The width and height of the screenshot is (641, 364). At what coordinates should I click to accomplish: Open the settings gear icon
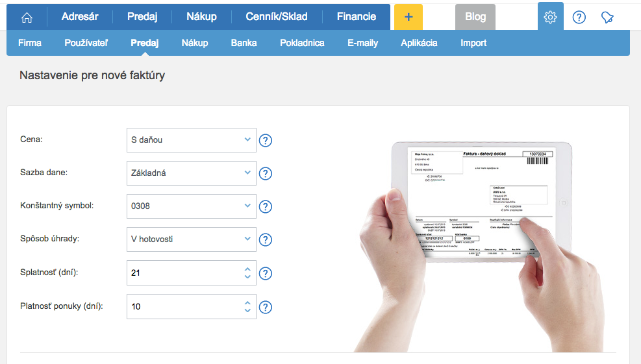(550, 17)
